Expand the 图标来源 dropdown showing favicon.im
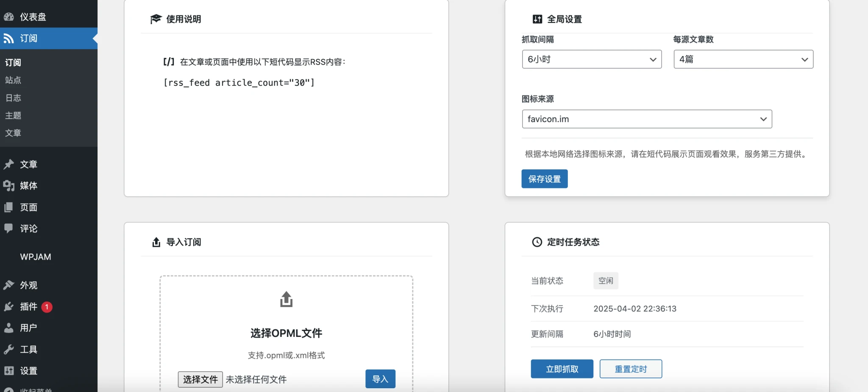Viewport: 868px width, 392px height. point(647,119)
